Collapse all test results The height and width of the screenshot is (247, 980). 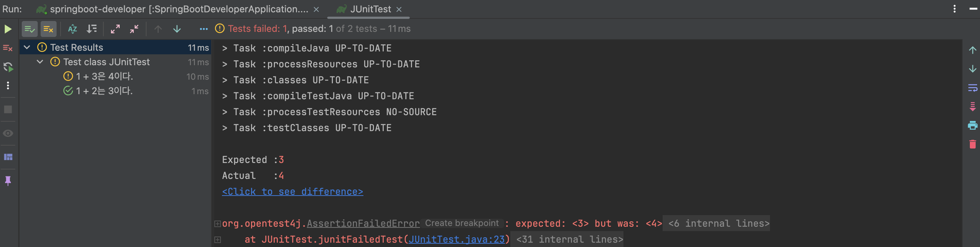click(x=134, y=29)
